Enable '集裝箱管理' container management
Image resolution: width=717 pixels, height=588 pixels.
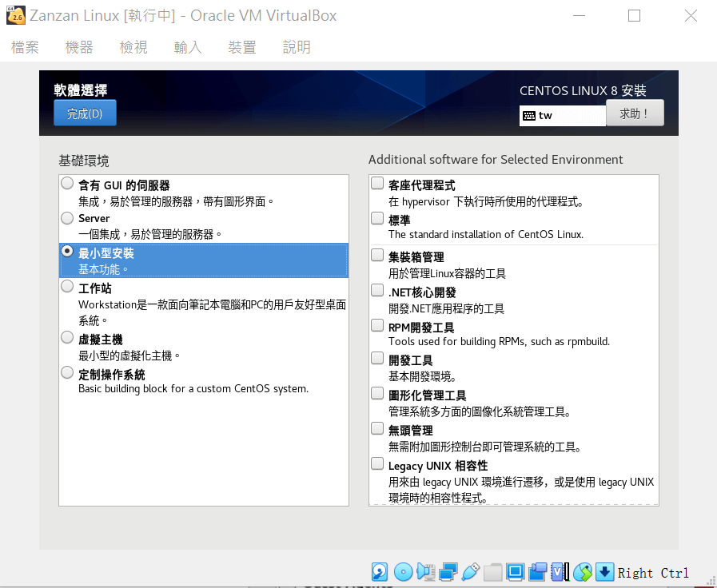377,255
